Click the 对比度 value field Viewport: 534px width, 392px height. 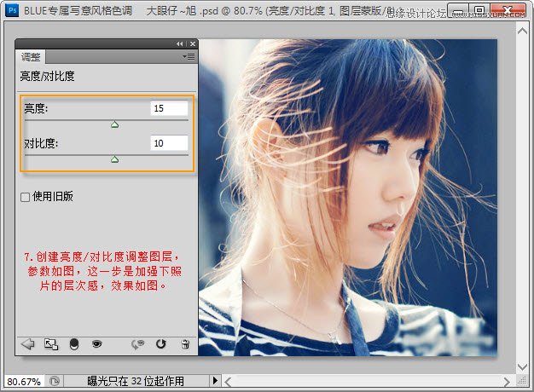coord(169,142)
